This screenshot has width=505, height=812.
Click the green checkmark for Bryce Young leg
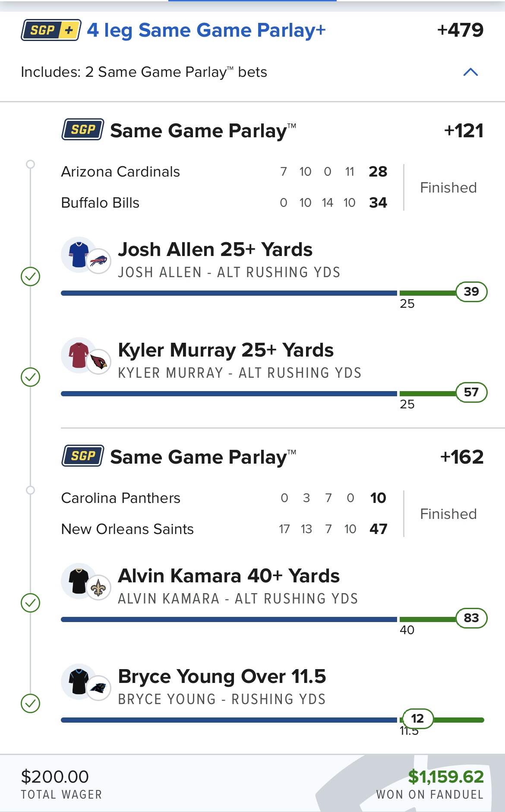click(30, 704)
